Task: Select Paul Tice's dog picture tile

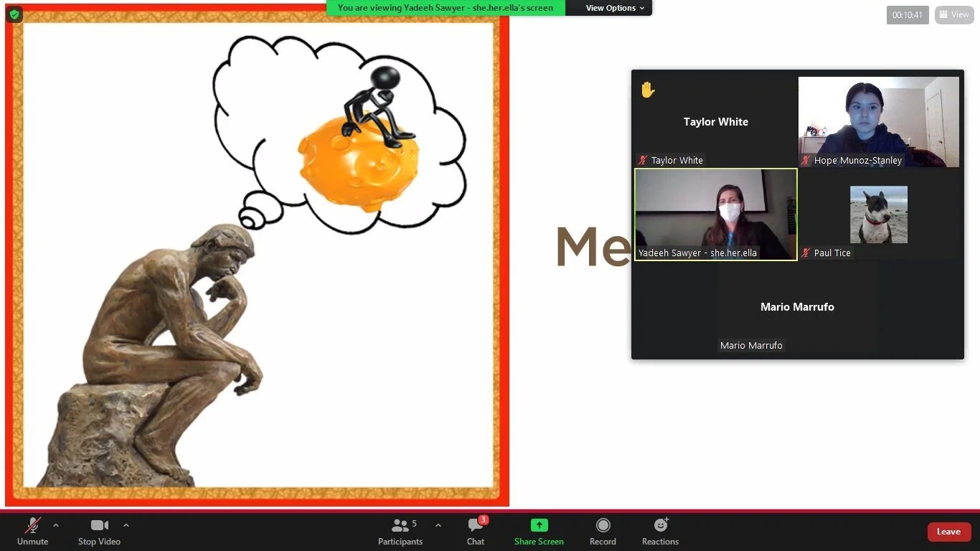Action: pyautogui.click(x=879, y=215)
